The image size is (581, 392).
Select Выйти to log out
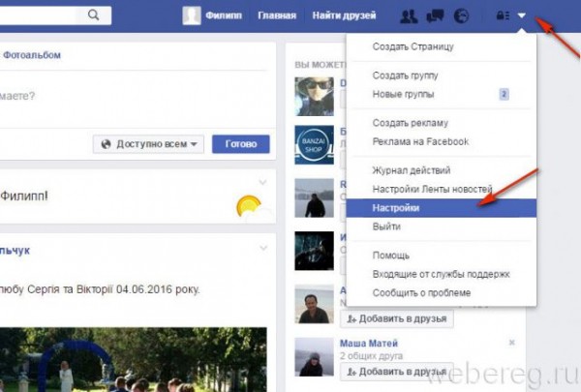[x=442, y=226]
